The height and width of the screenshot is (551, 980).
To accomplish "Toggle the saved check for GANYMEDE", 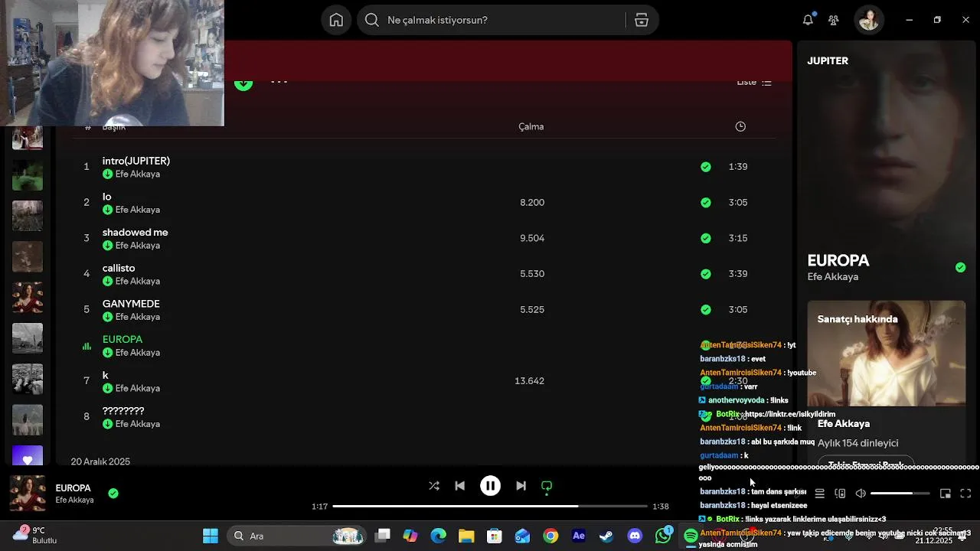I will 706,310.
